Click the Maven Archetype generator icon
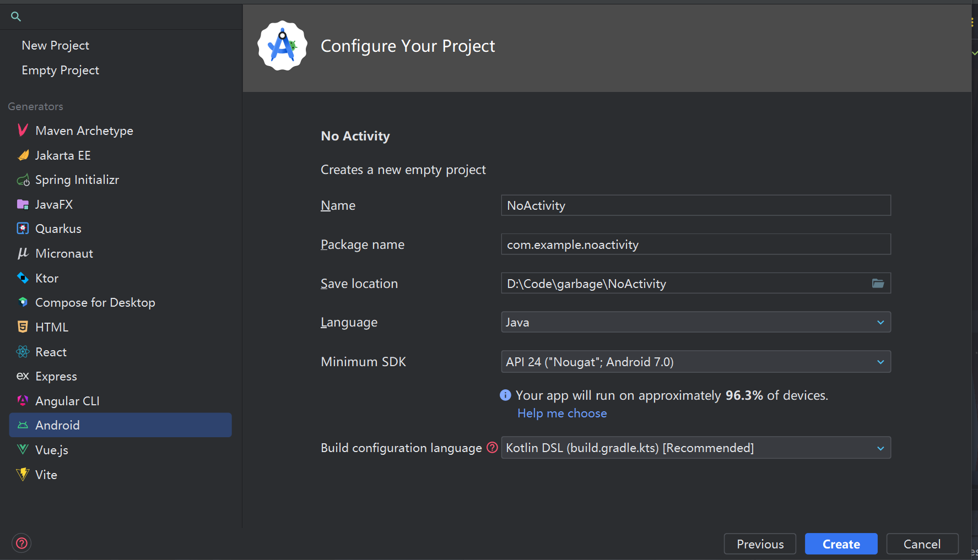 23,131
